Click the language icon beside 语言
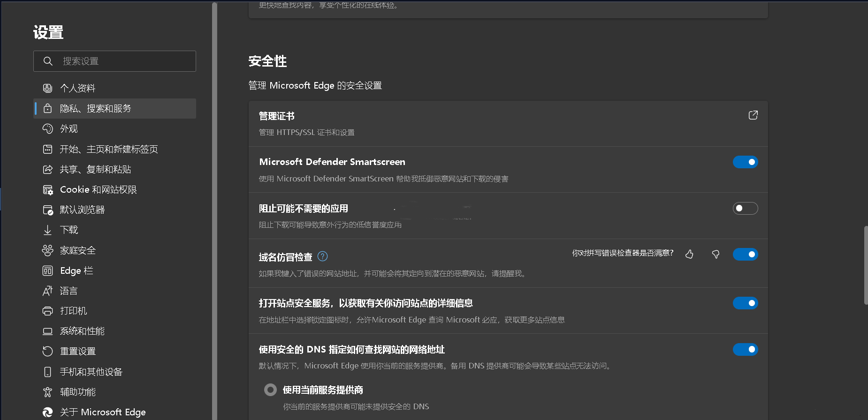Screen dimensions: 868x420 point(47,291)
